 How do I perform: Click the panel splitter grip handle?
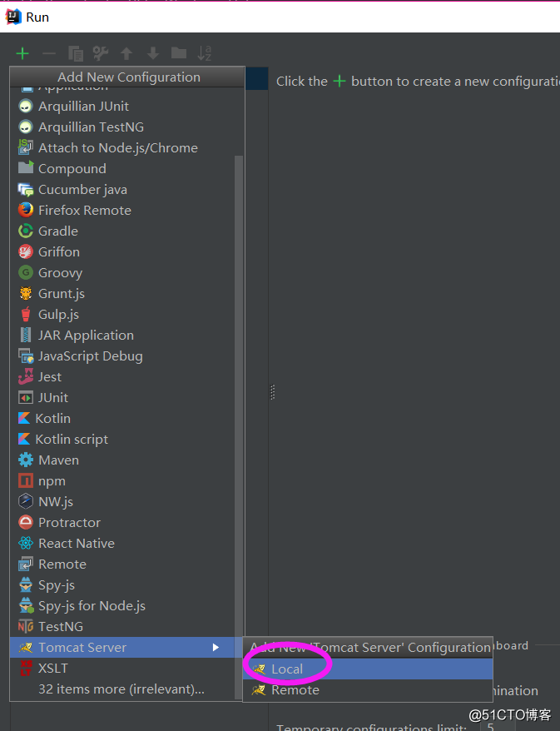(273, 392)
